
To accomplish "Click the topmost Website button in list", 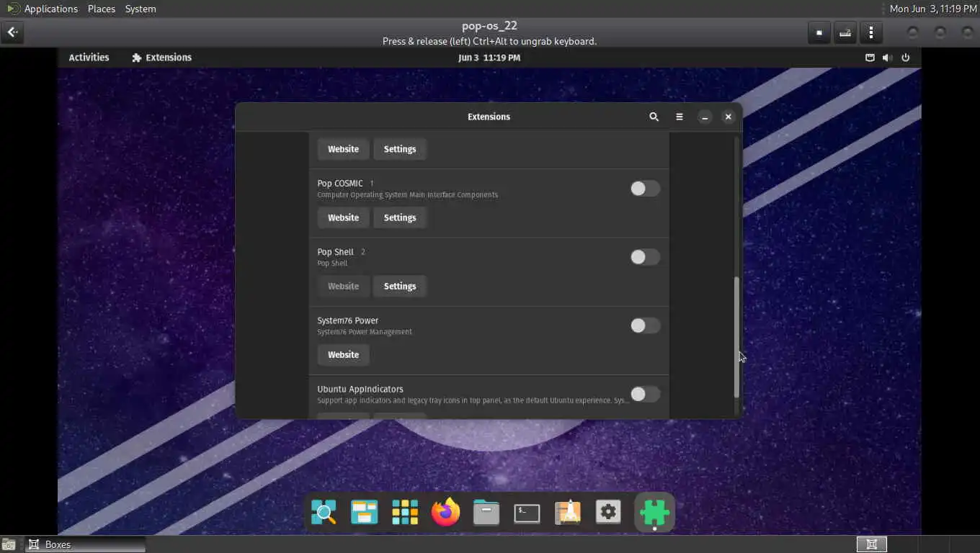I will point(343,149).
